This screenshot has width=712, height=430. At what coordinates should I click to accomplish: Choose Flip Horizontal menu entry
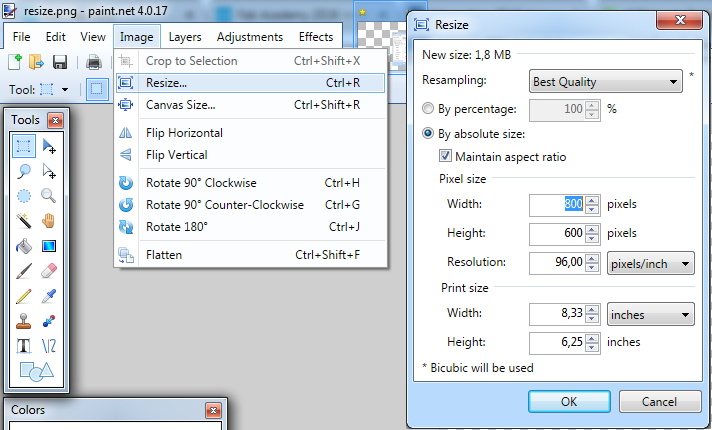[x=250, y=133]
